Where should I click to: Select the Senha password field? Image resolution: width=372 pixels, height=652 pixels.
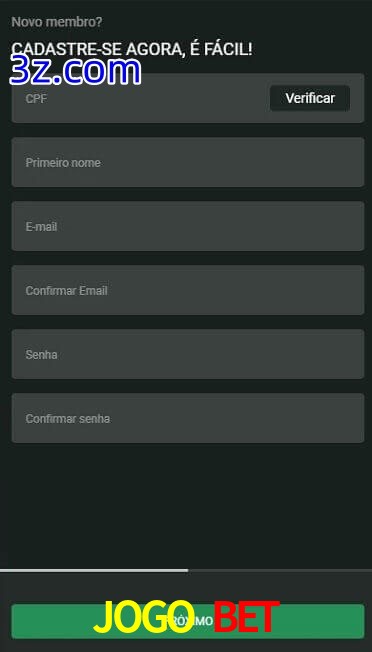pos(188,354)
